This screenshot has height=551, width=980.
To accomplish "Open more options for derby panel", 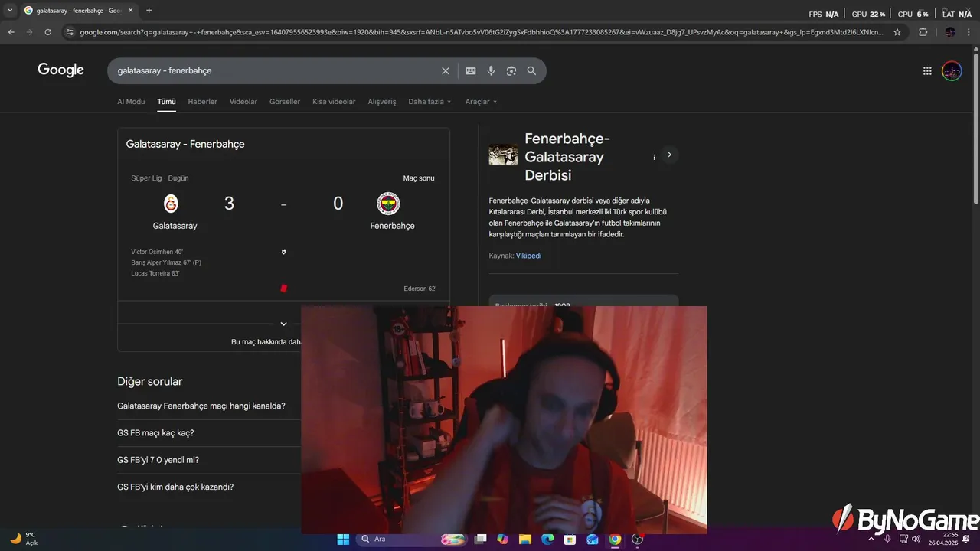I will point(654,157).
